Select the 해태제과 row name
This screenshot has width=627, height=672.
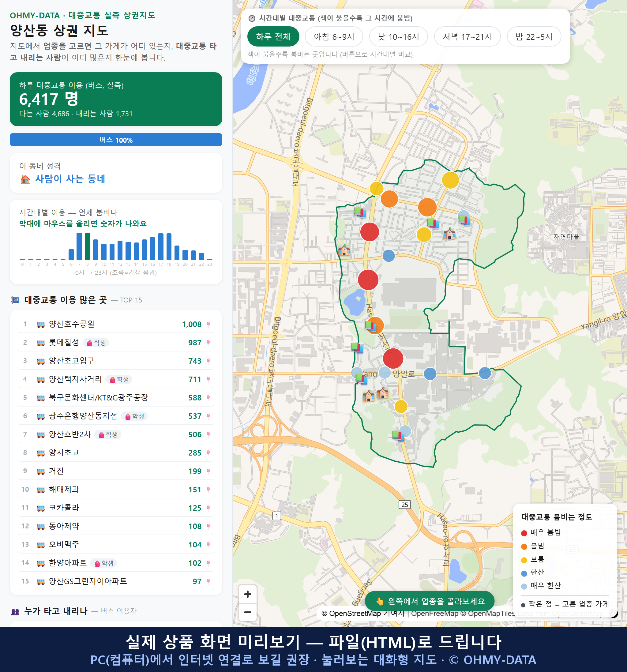(64, 490)
